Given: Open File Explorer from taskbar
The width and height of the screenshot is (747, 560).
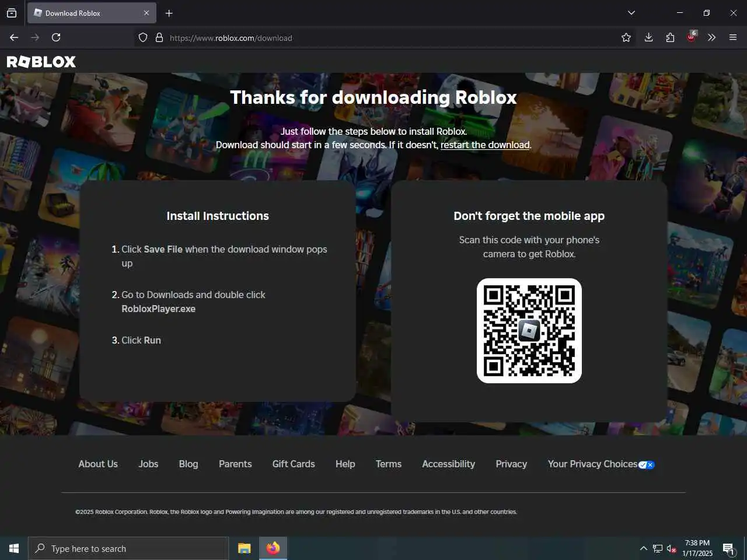Looking at the screenshot, I should pos(245,548).
